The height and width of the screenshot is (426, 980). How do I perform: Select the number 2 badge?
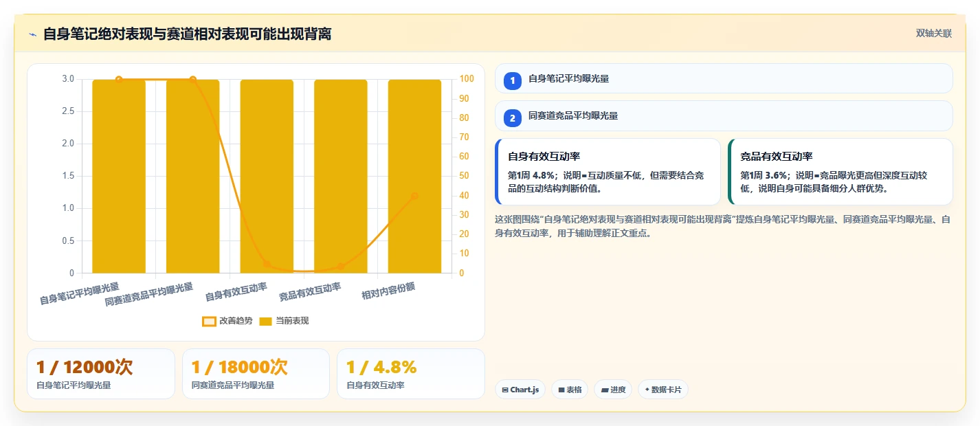pos(512,117)
